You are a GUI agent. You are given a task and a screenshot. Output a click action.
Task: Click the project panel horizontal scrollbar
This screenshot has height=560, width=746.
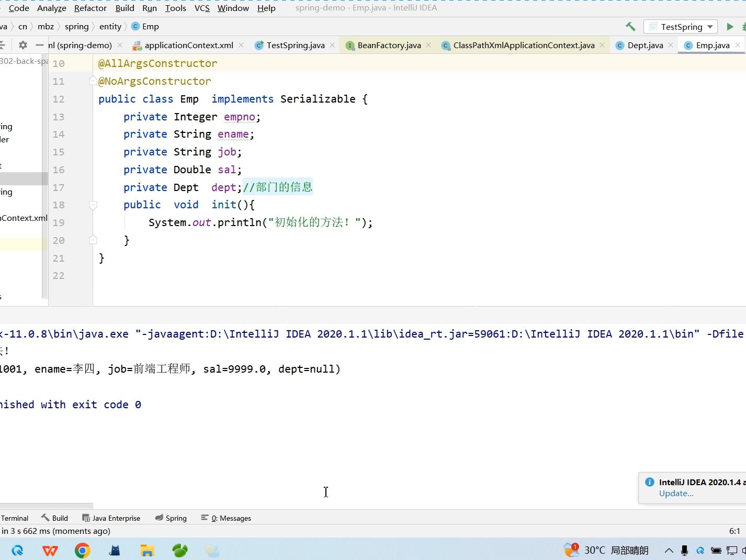pos(47,506)
